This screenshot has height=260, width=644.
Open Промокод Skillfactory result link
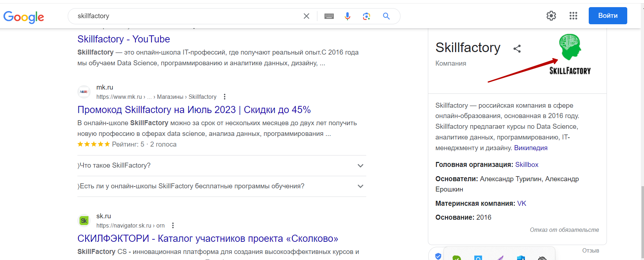[x=194, y=110]
